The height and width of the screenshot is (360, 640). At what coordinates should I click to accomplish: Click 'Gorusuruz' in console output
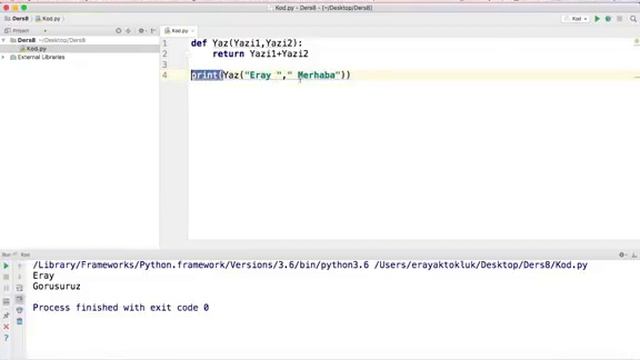click(56, 287)
